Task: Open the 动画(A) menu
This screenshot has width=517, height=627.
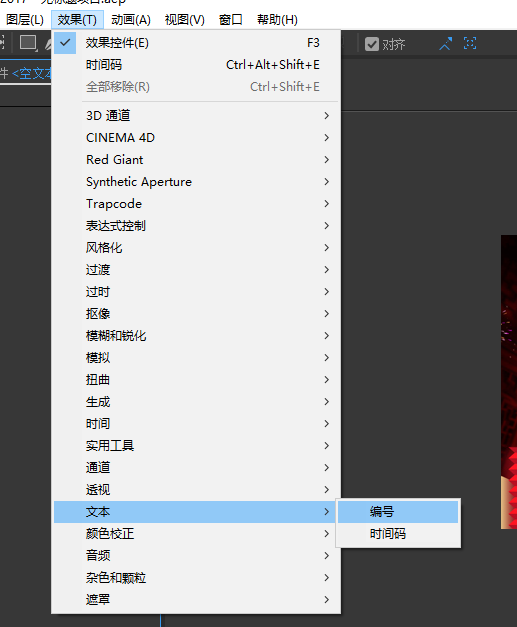Action: coord(131,20)
